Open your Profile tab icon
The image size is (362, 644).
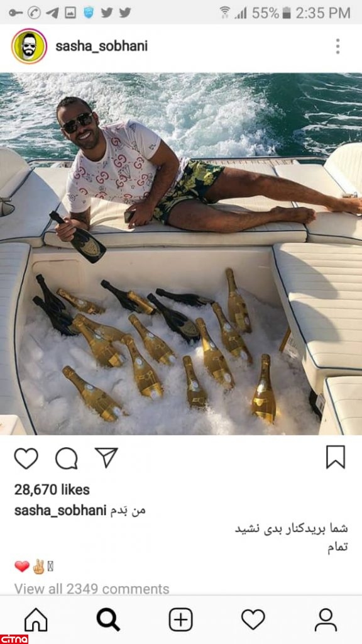coord(326,619)
